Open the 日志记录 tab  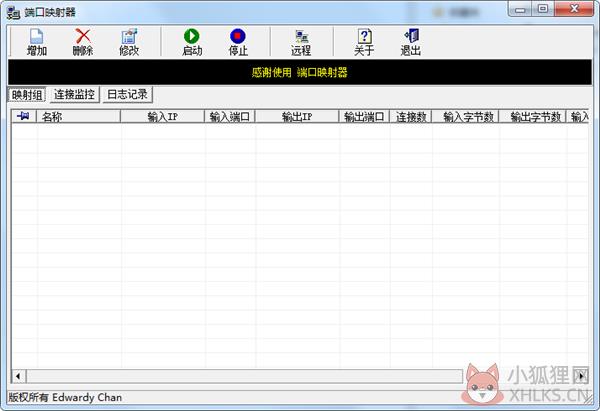point(127,95)
